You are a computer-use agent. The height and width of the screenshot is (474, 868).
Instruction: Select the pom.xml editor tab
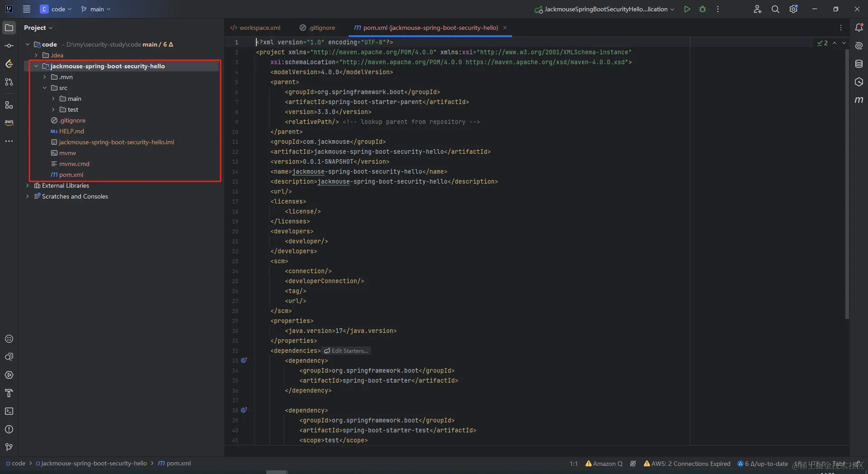426,28
